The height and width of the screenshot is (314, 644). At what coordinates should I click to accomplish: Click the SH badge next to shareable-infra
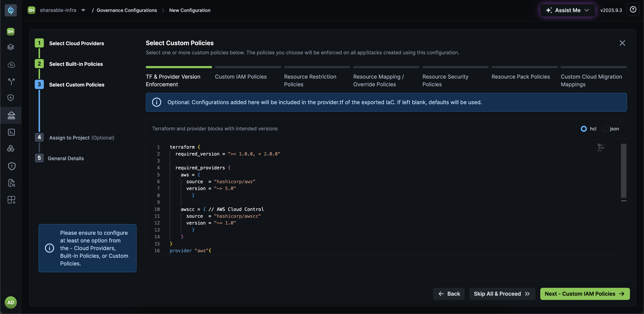click(31, 10)
